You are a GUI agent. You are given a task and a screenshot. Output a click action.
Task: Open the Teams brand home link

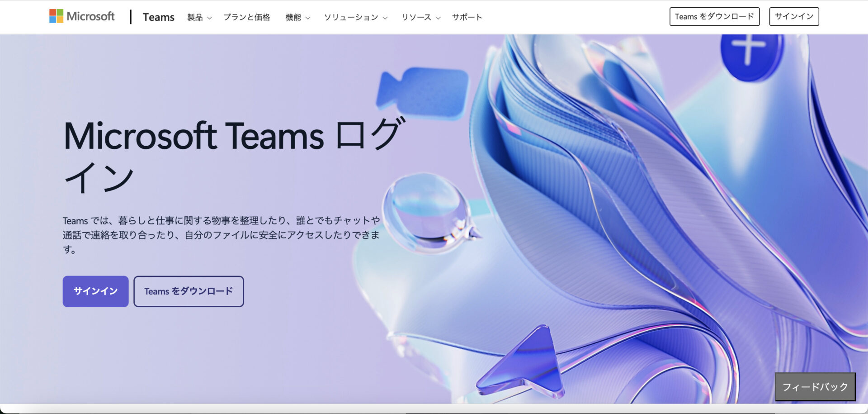pyautogui.click(x=158, y=17)
